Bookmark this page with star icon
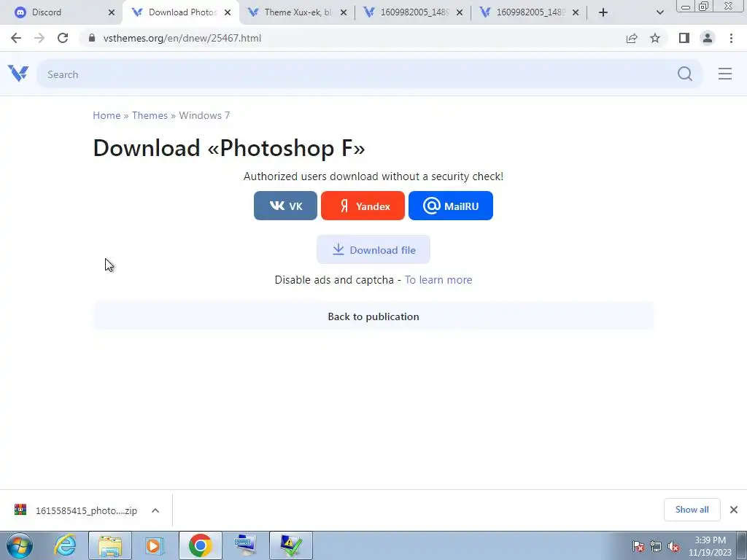747x560 pixels. tap(655, 38)
